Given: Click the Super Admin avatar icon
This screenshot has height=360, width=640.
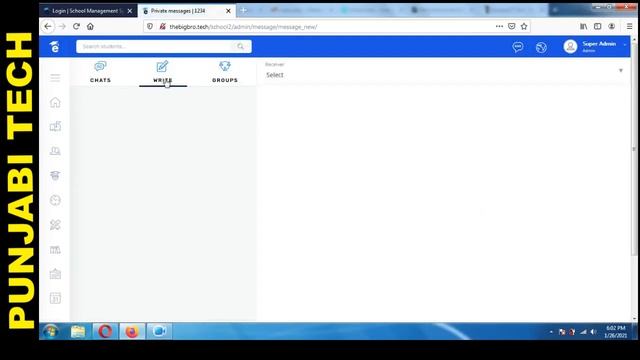Looking at the screenshot, I should pos(570,47).
